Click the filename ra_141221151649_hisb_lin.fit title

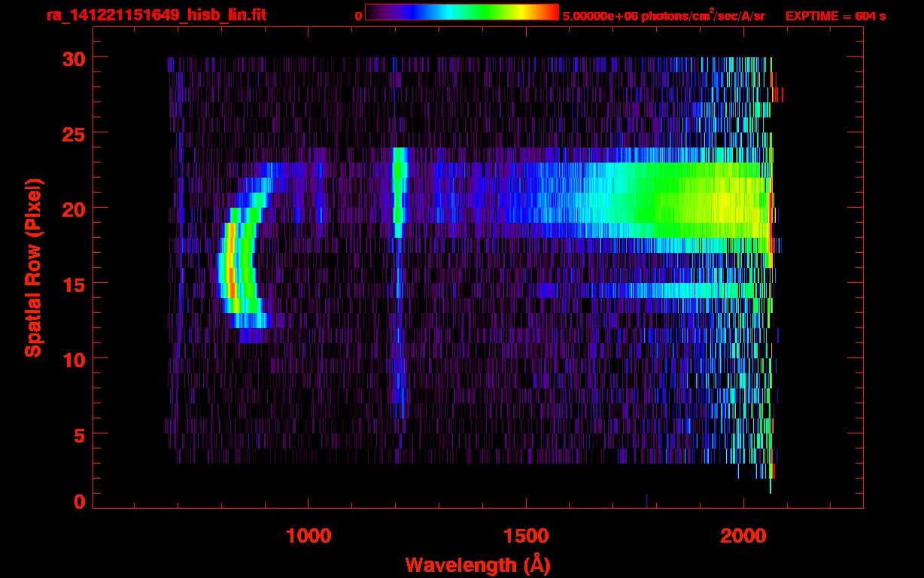[156, 15]
